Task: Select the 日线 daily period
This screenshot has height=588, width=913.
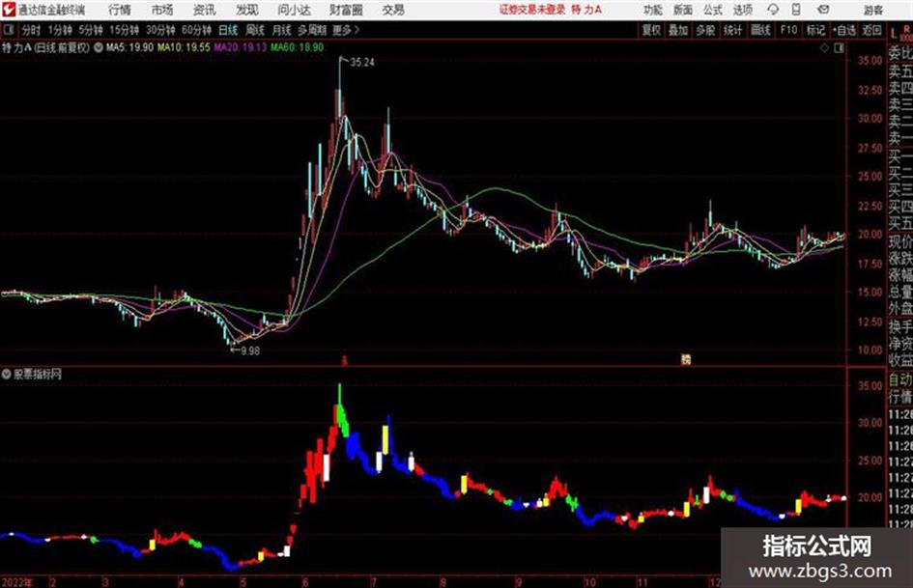Action: (x=228, y=30)
